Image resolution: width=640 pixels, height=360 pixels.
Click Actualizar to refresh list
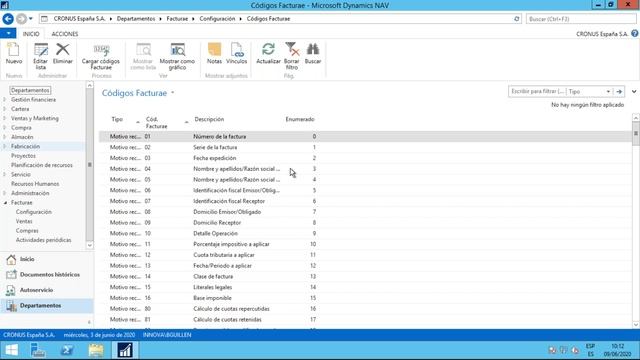pyautogui.click(x=268, y=53)
